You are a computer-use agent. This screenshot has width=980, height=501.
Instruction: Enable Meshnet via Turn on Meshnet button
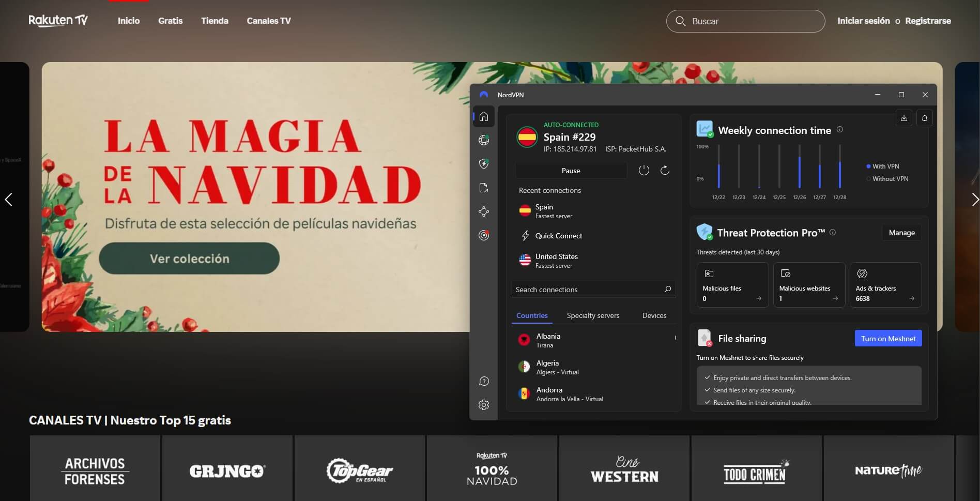click(x=887, y=338)
